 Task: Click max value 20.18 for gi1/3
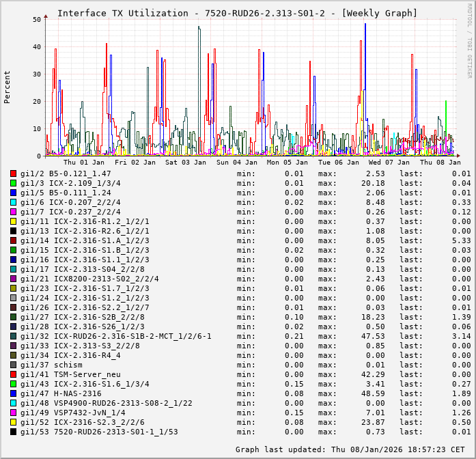[373, 183]
